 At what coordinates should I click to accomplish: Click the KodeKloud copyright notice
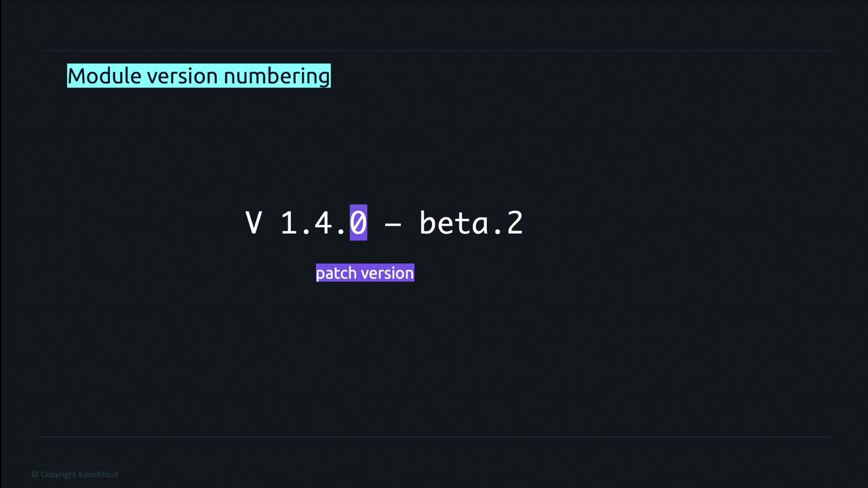[75, 474]
